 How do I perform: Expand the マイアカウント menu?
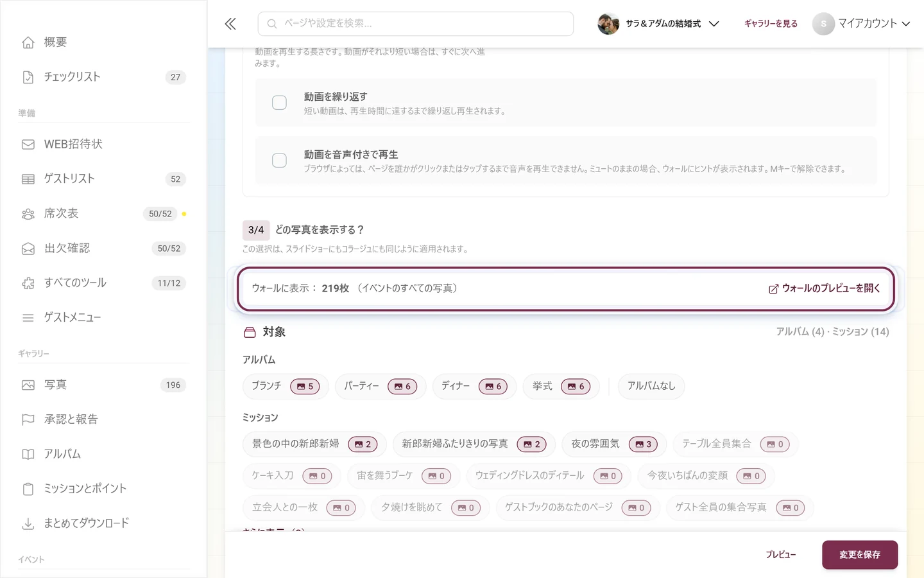click(x=862, y=24)
